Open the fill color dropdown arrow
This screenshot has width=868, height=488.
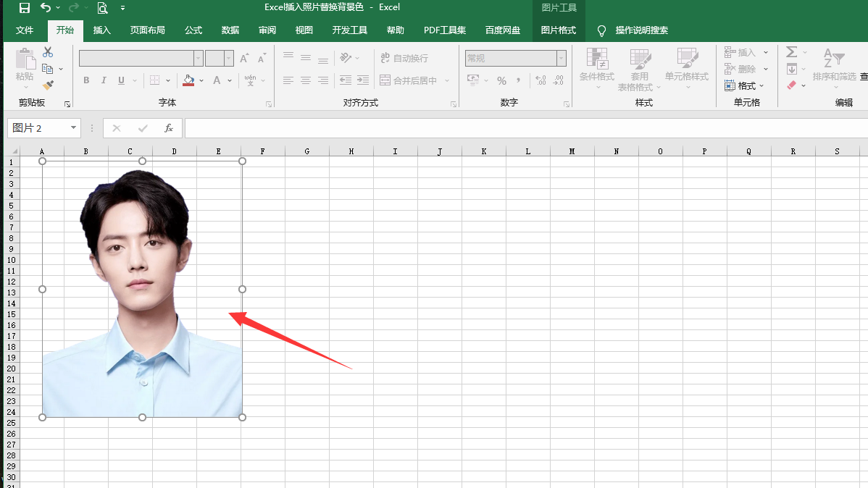[201, 80]
